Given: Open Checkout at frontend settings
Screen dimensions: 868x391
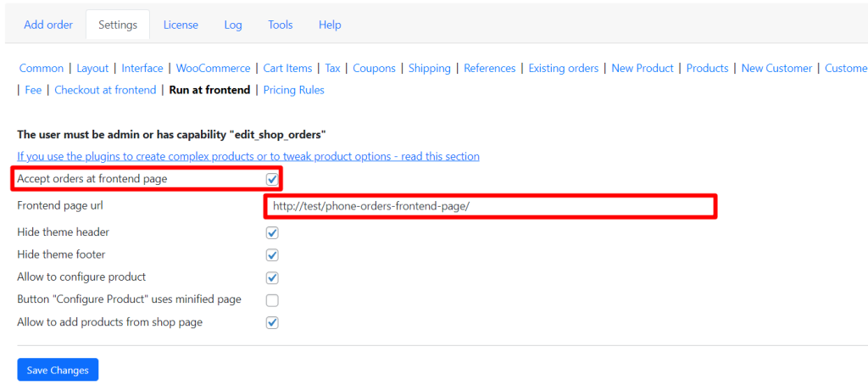Looking at the screenshot, I should [105, 90].
